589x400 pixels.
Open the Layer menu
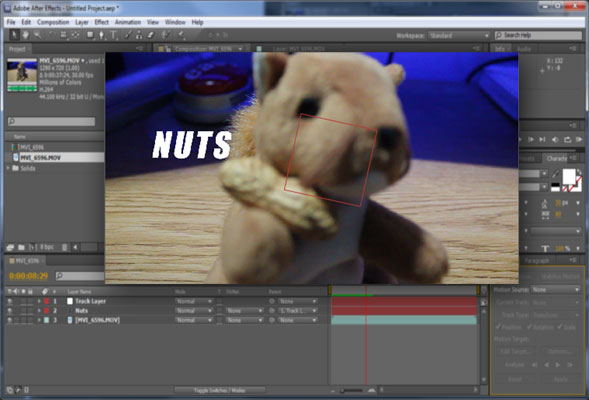coord(82,22)
